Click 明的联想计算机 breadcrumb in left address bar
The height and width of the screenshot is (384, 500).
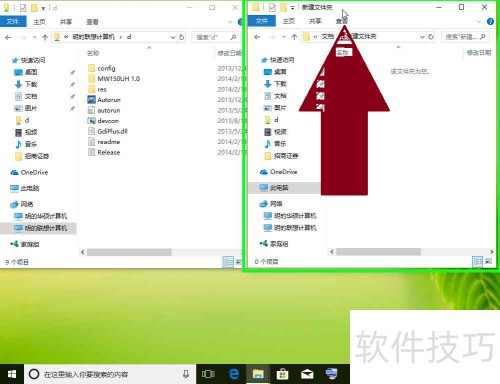(93, 37)
